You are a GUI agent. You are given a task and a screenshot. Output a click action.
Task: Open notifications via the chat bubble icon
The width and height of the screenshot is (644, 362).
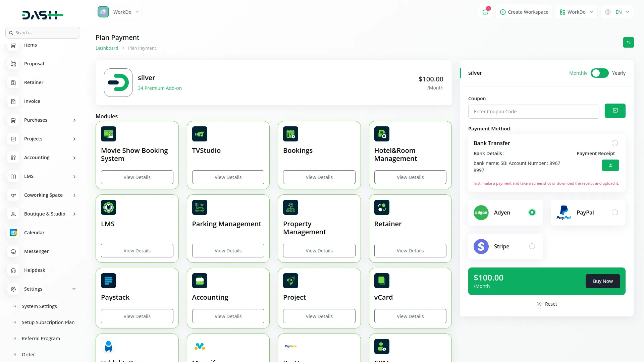click(x=485, y=12)
